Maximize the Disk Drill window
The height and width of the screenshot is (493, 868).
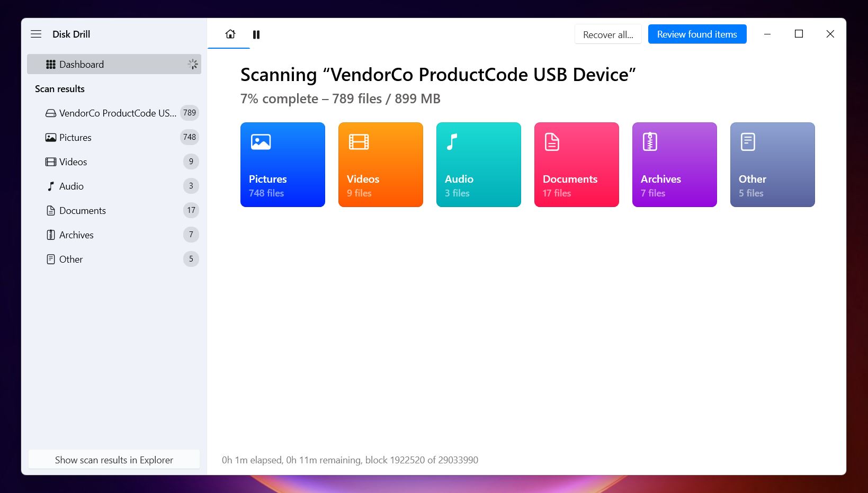[799, 34]
